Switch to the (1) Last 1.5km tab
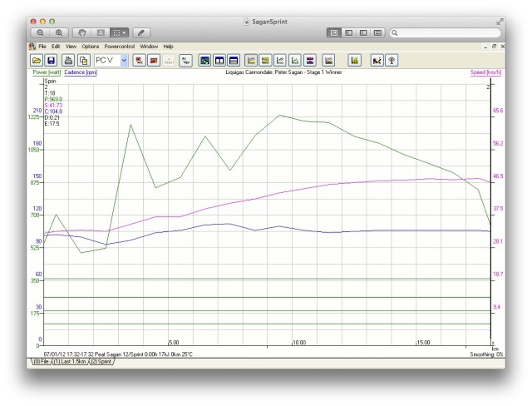This screenshot has width=532, height=406. [x=70, y=363]
